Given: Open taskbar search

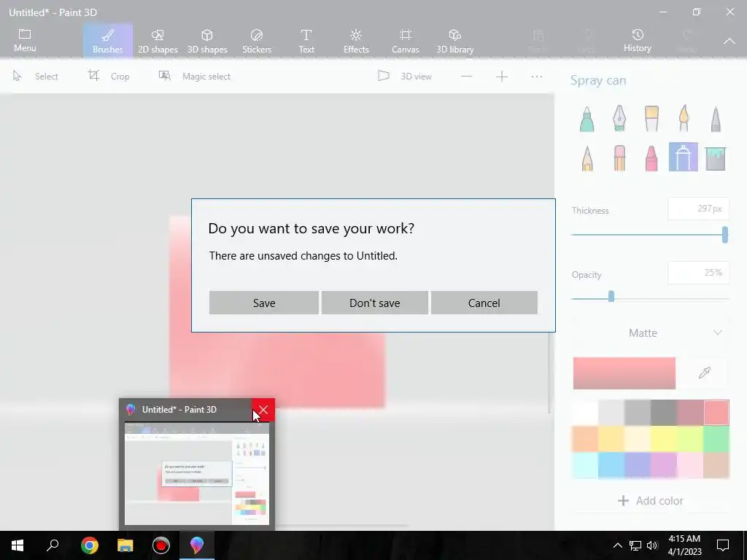Looking at the screenshot, I should pos(53,545).
